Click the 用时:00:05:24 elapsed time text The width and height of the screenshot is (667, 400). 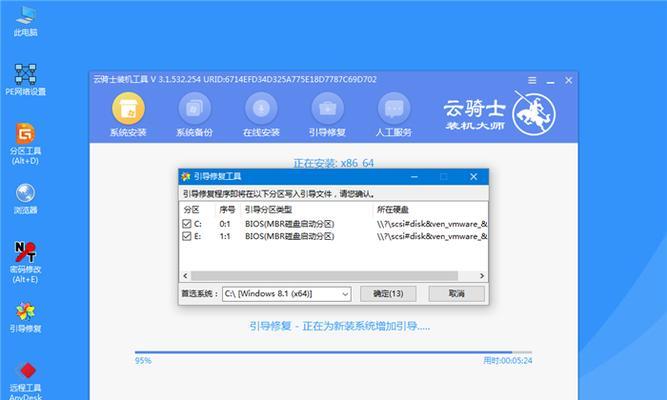[x=507, y=361]
